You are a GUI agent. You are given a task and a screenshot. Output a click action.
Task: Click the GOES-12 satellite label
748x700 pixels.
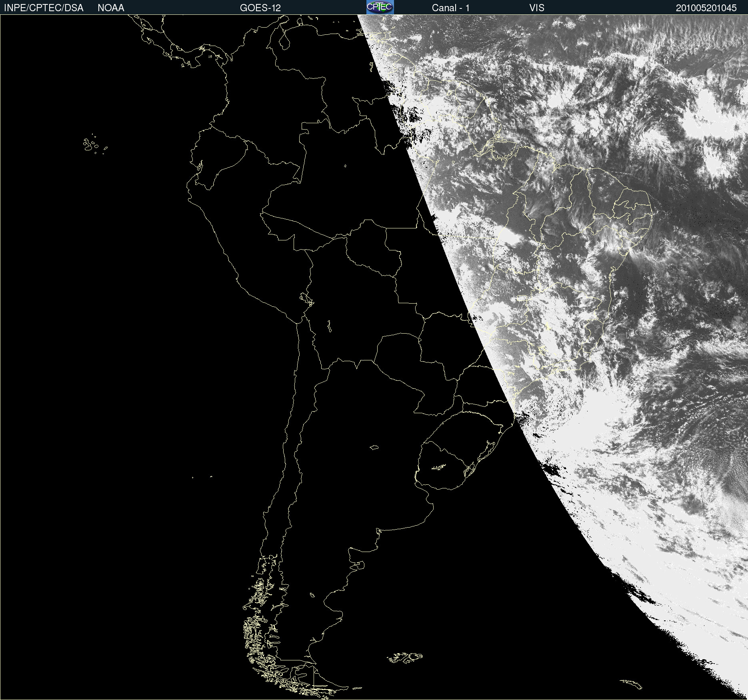(260, 8)
